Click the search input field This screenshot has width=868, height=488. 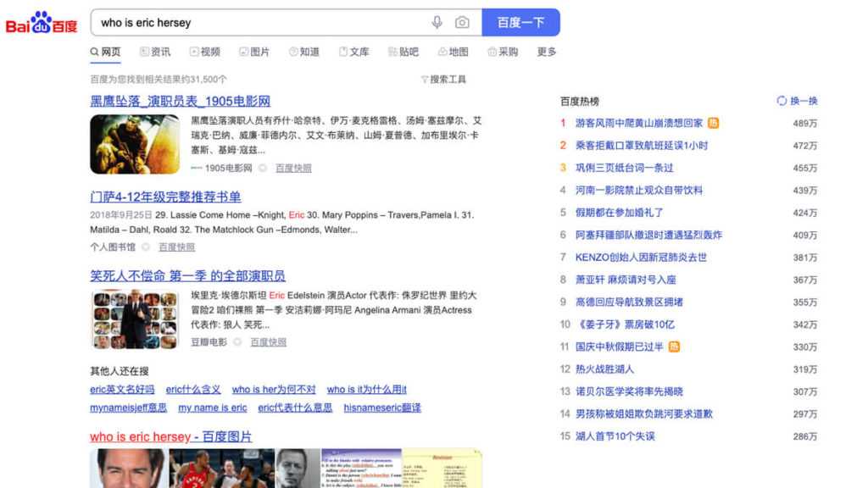(x=263, y=23)
